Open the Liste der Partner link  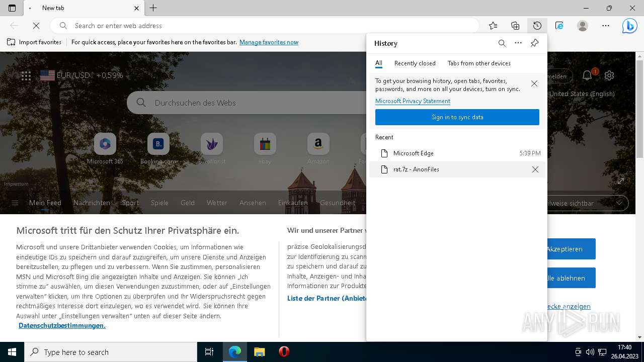(x=327, y=298)
